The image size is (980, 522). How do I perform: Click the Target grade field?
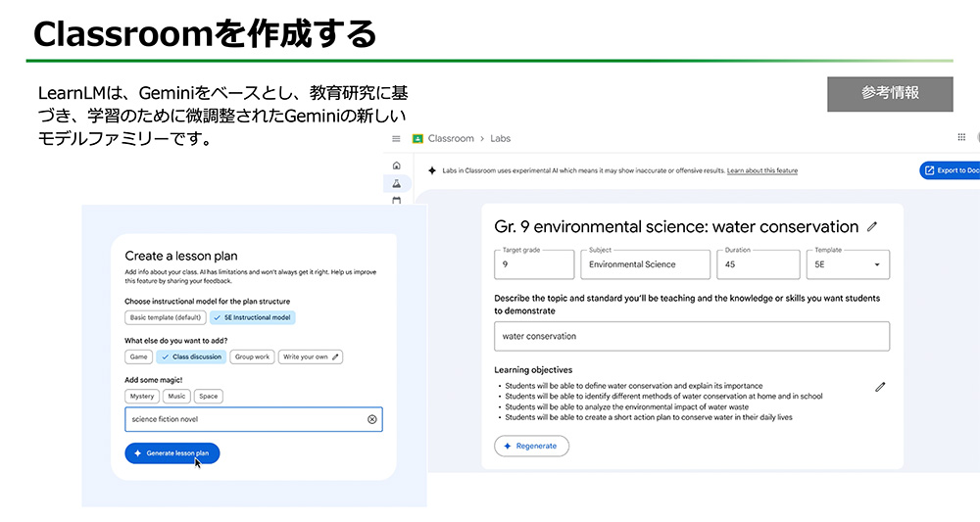point(534,264)
